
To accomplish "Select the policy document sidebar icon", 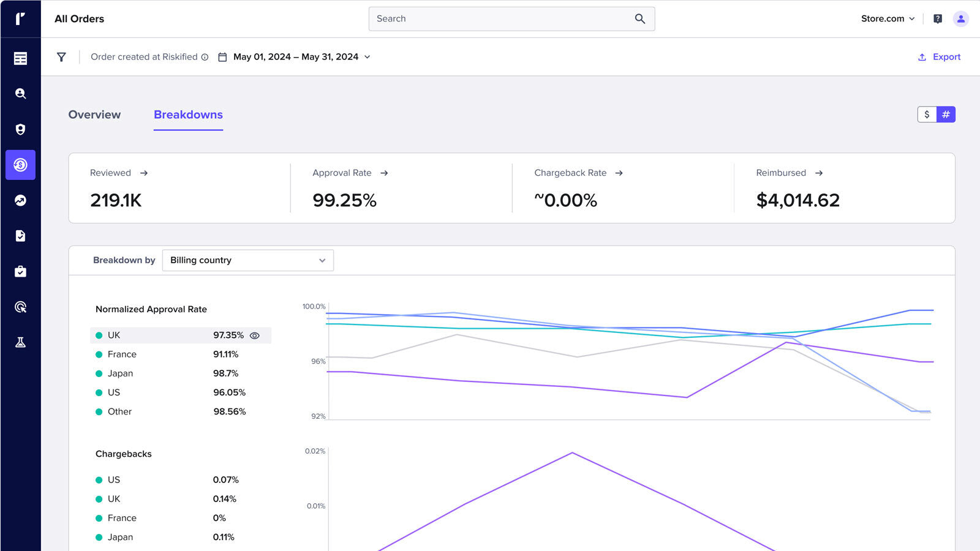I will [x=21, y=236].
